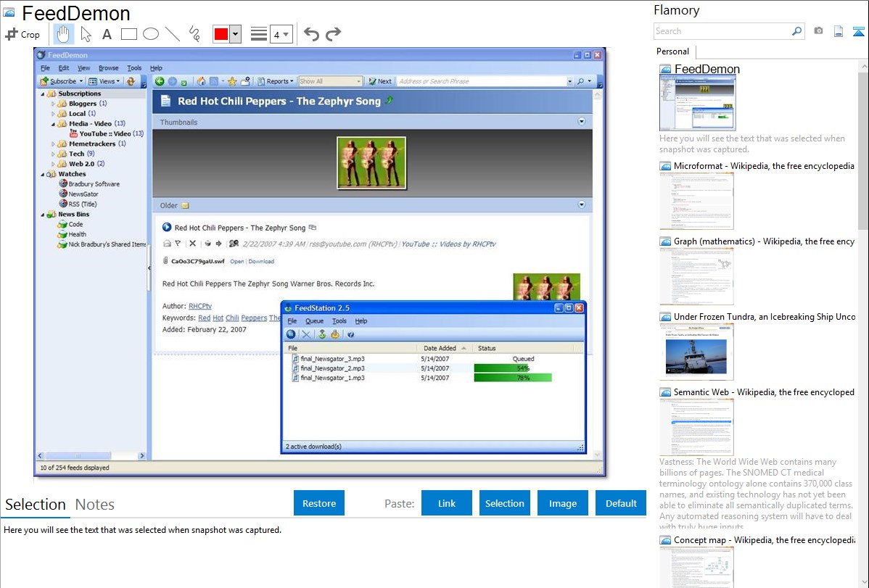Click the line thickness icon
This screenshot has width=869, height=588.
(258, 34)
